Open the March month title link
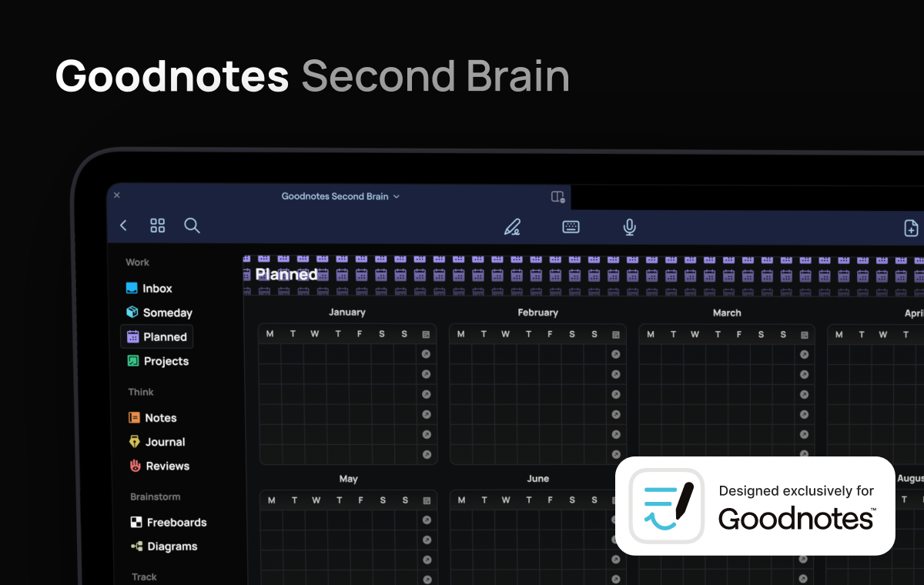This screenshot has width=924, height=585. pos(727,313)
